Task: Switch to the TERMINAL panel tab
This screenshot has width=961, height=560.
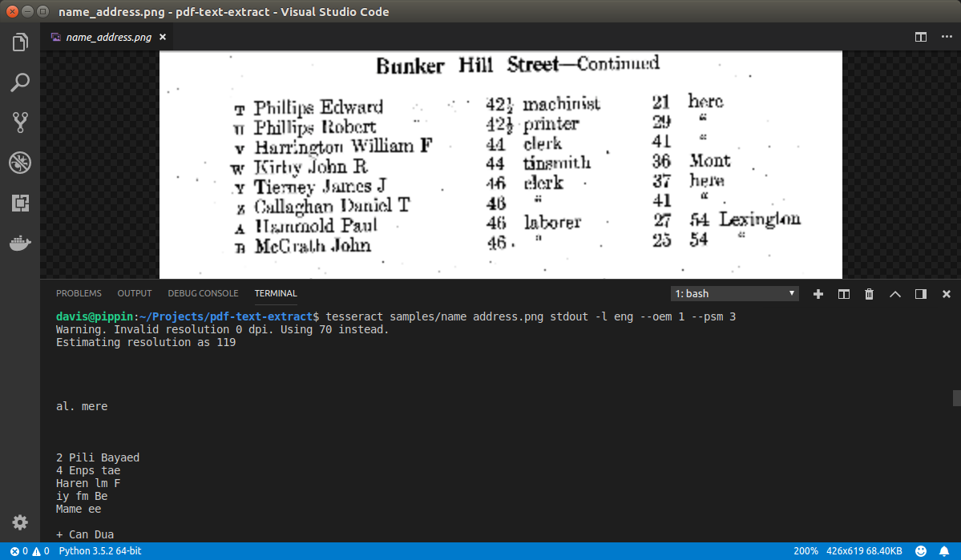Action: [x=276, y=293]
